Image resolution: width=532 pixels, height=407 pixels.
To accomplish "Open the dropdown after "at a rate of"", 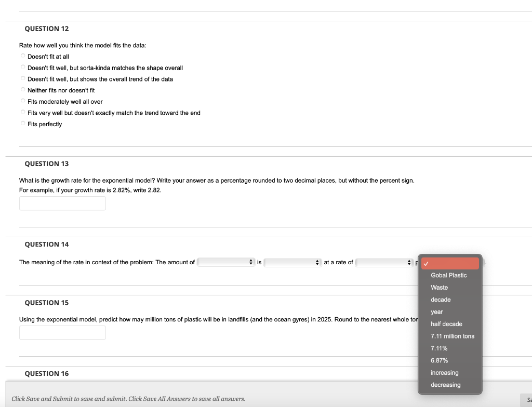I will [x=384, y=262].
